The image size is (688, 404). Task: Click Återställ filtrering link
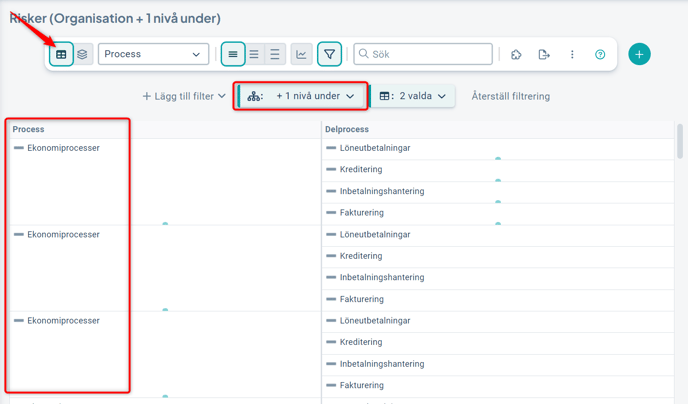pos(510,96)
